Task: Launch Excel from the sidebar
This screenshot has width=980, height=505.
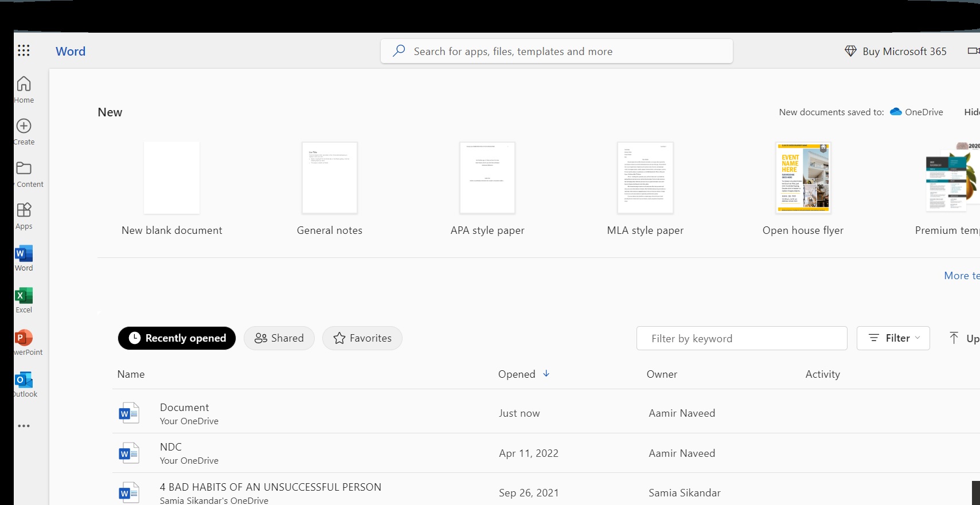Action: (x=24, y=300)
